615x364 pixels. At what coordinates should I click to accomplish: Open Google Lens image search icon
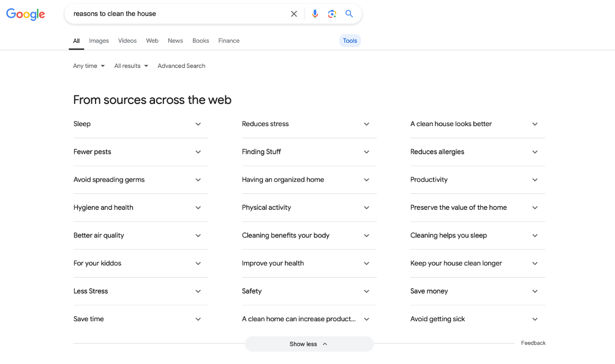(332, 13)
